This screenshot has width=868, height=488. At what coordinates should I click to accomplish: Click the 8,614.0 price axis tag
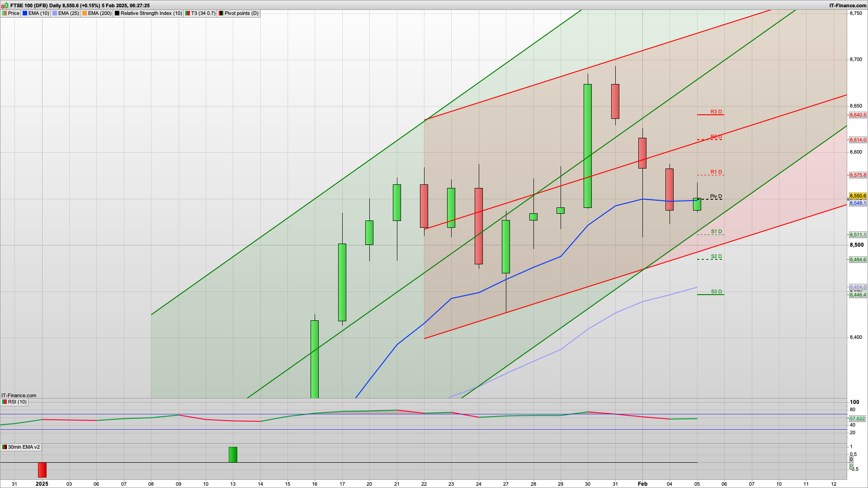pyautogui.click(x=858, y=140)
